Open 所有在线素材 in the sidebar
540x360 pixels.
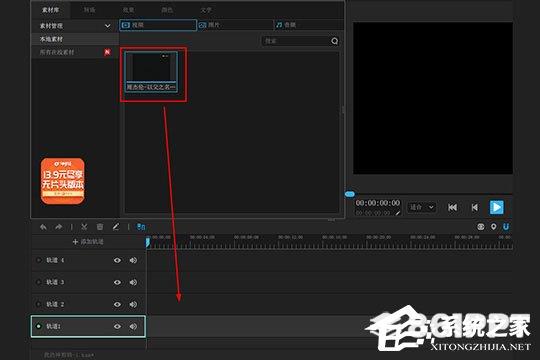tap(75, 52)
